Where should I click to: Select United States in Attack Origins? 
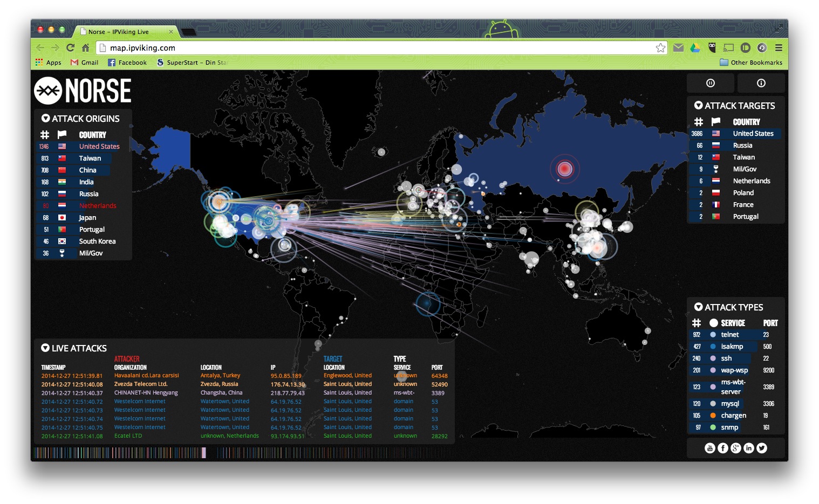pos(84,147)
